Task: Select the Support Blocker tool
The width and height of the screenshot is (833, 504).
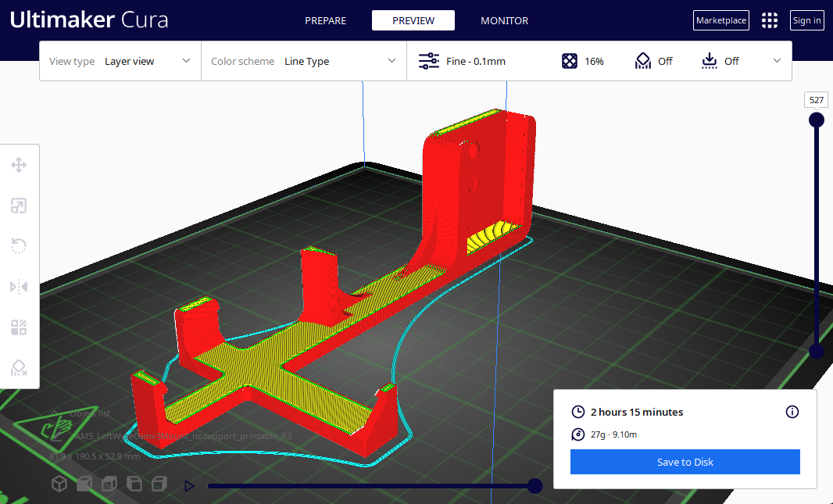Action: coord(19,368)
